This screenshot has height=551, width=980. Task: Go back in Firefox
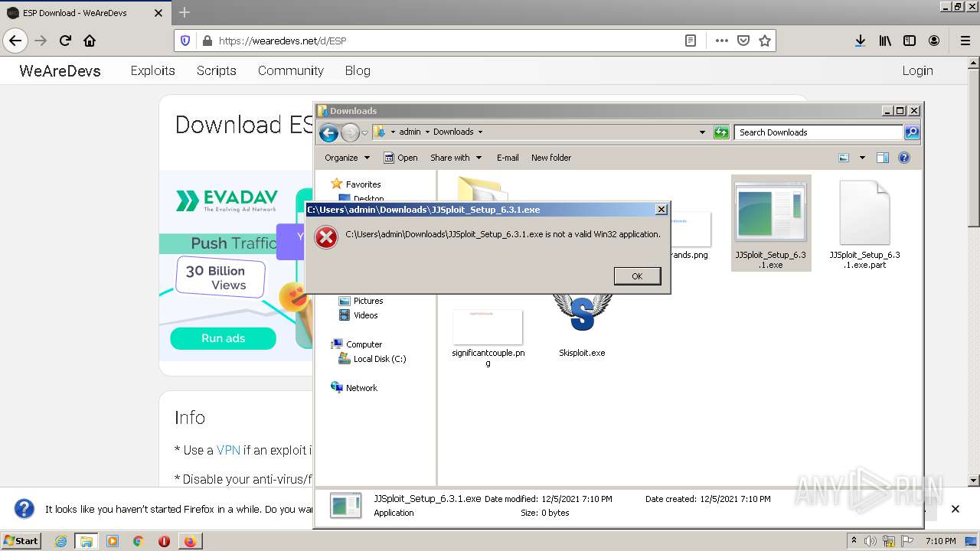coord(15,41)
